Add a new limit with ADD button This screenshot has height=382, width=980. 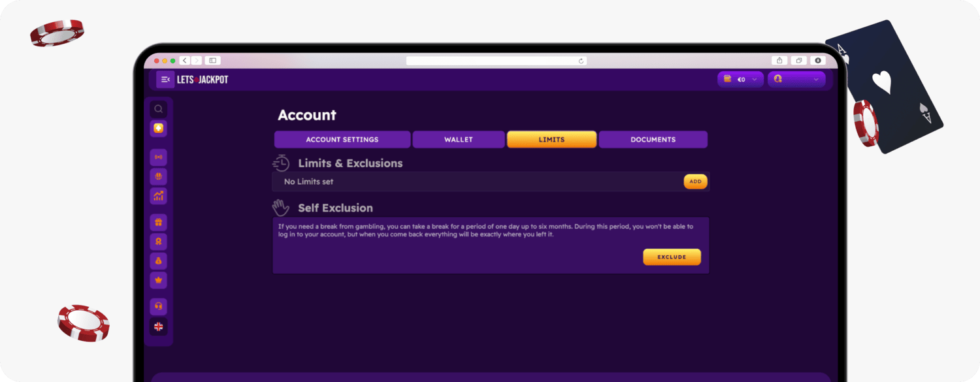pyautogui.click(x=696, y=182)
